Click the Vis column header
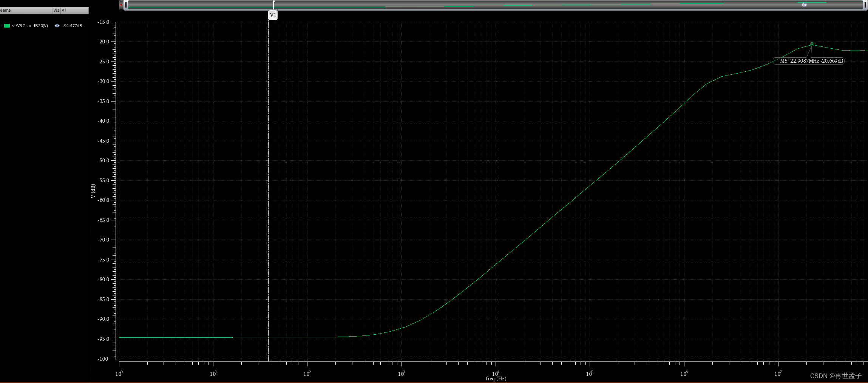The width and height of the screenshot is (868, 383). [x=56, y=10]
